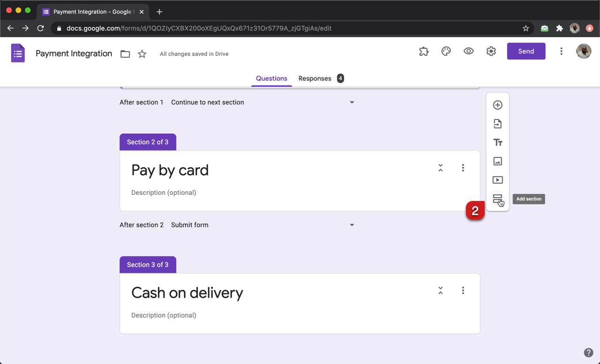Open form Settings gear
This screenshot has width=600, height=364.
[491, 52]
